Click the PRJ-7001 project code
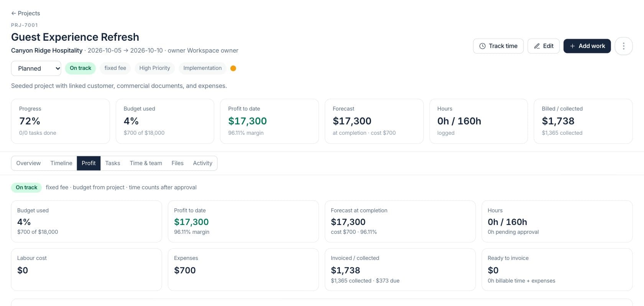Screen dimensions: 644x306 coord(25,25)
